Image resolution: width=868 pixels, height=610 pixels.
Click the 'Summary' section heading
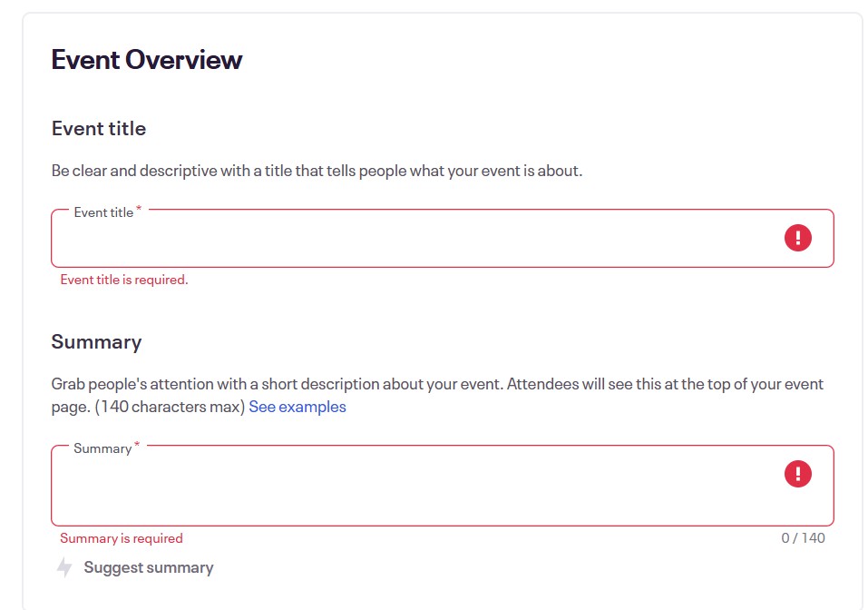pyautogui.click(x=96, y=342)
